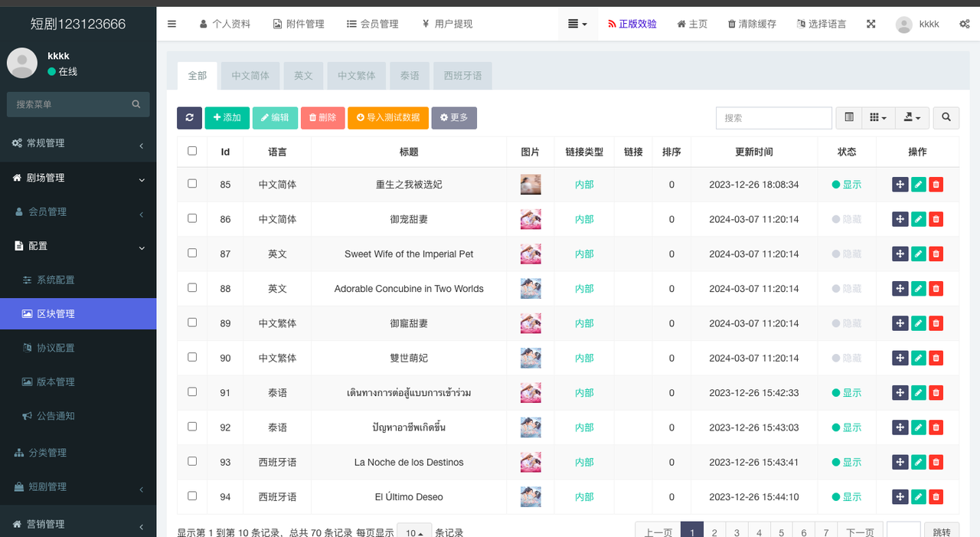
Task: Click the sidebar search magnifier icon
Action: (136, 104)
